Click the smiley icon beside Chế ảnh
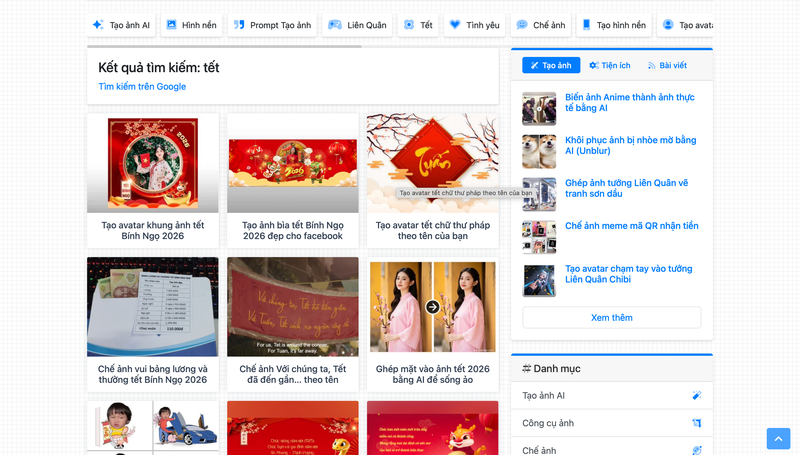Image resolution: width=800 pixels, height=455 pixels. pyautogui.click(x=522, y=24)
